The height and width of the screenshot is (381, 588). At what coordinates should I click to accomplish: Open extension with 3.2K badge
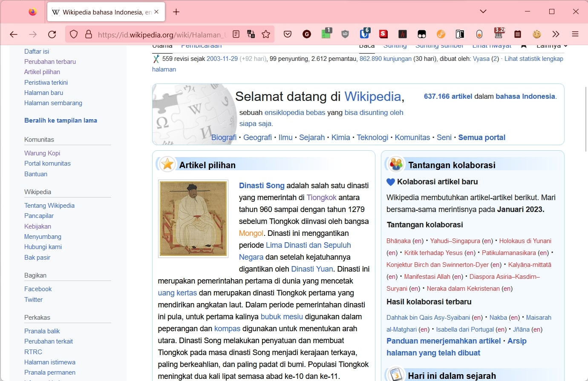click(499, 33)
